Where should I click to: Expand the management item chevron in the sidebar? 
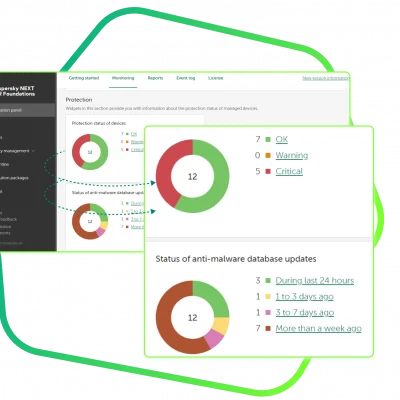point(33,151)
